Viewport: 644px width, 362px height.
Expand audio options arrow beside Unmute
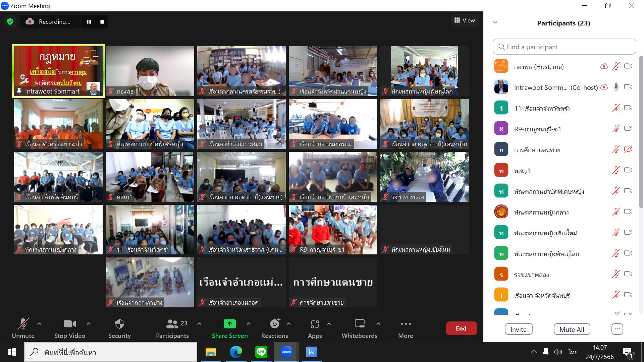39,324
